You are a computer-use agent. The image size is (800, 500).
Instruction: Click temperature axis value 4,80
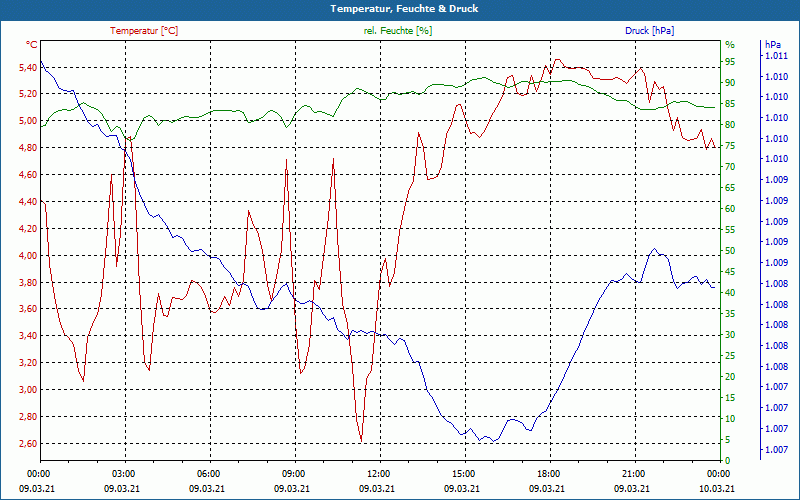pyautogui.click(x=28, y=148)
